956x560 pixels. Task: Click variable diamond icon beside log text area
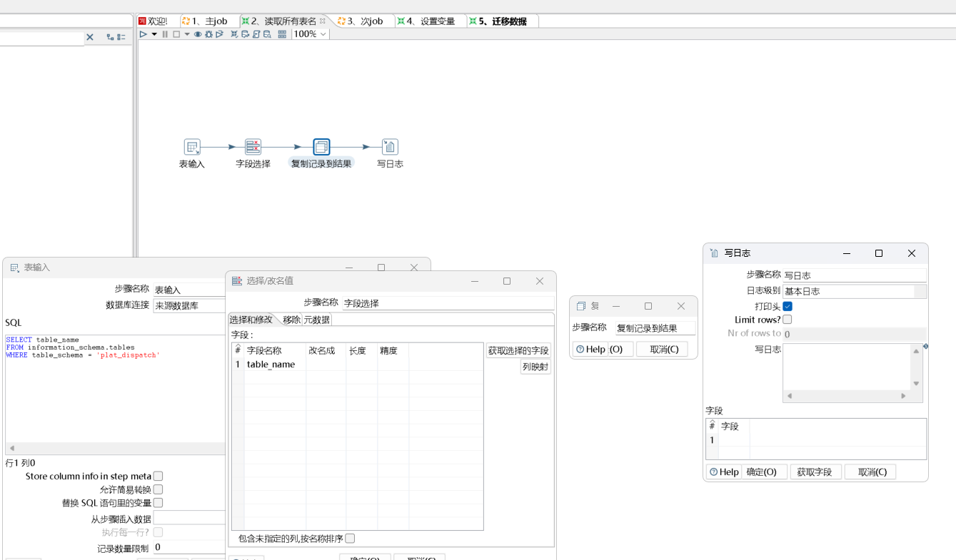925,347
